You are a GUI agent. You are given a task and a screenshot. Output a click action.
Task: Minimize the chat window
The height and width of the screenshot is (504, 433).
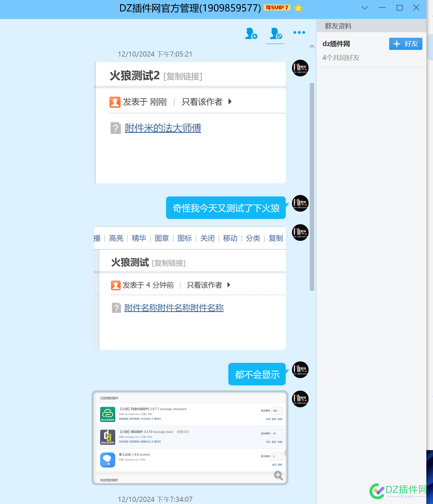click(x=382, y=8)
